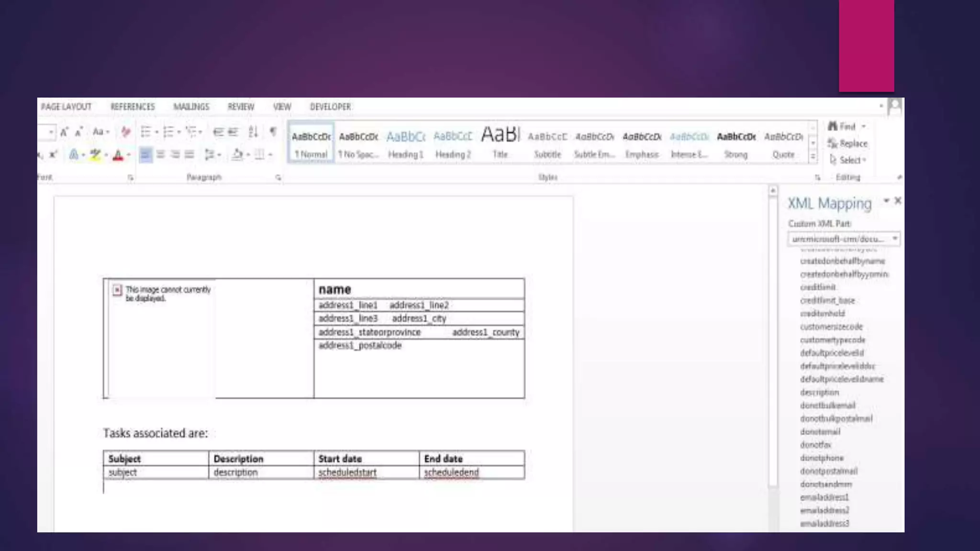Viewport: 980px width, 551px height.
Task: Toggle the Align Left button
Action: [x=145, y=154]
